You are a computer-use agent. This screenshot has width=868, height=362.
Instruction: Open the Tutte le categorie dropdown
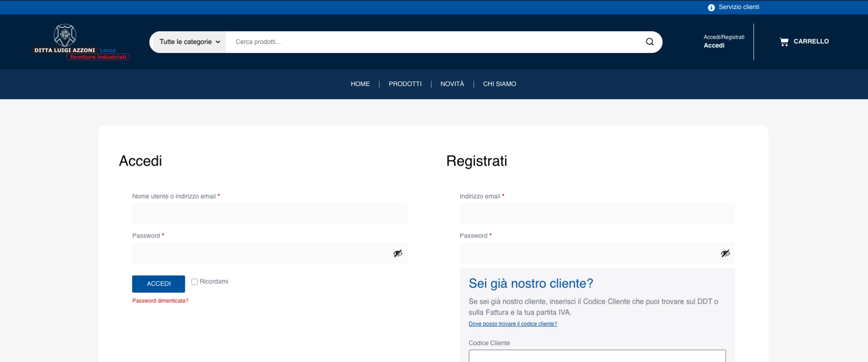(x=189, y=42)
